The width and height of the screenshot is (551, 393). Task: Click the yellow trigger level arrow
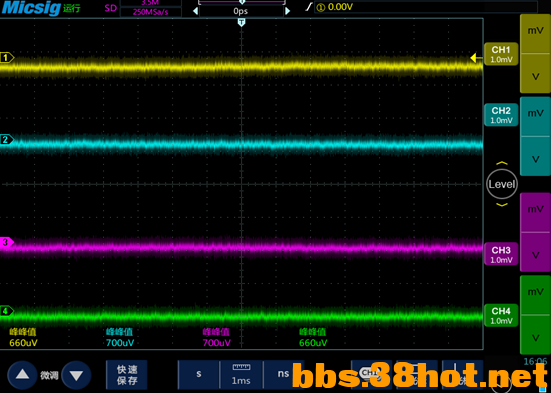(x=475, y=58)
